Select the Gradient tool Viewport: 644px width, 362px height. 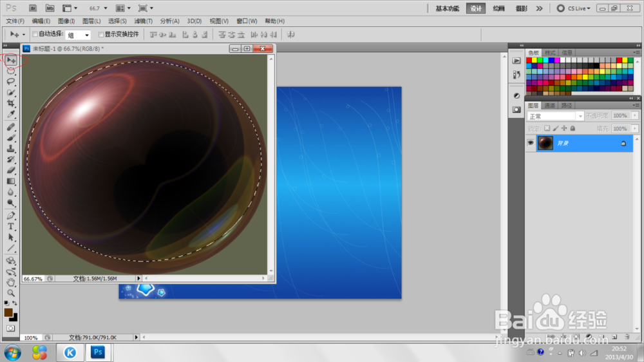(x=11, y=181)
